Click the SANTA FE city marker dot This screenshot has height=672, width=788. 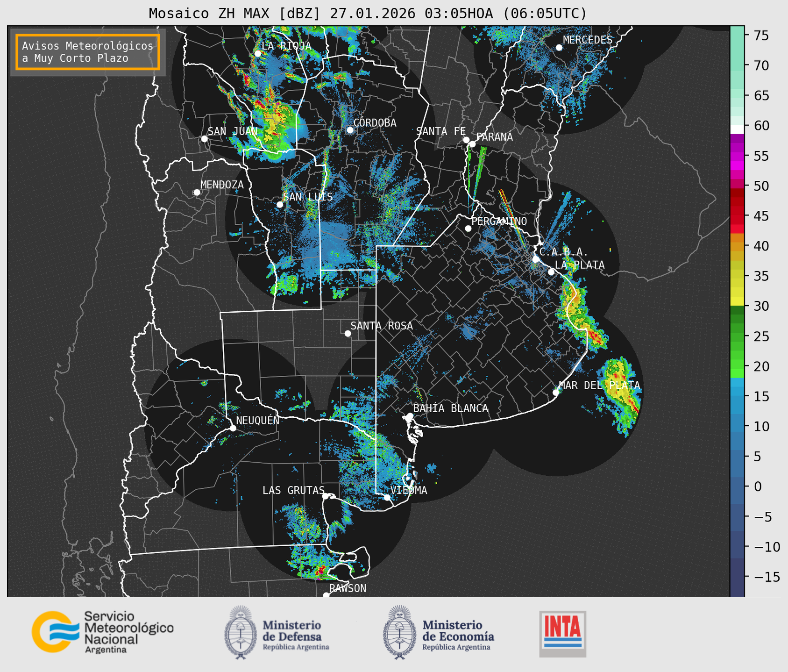(466, 140)
